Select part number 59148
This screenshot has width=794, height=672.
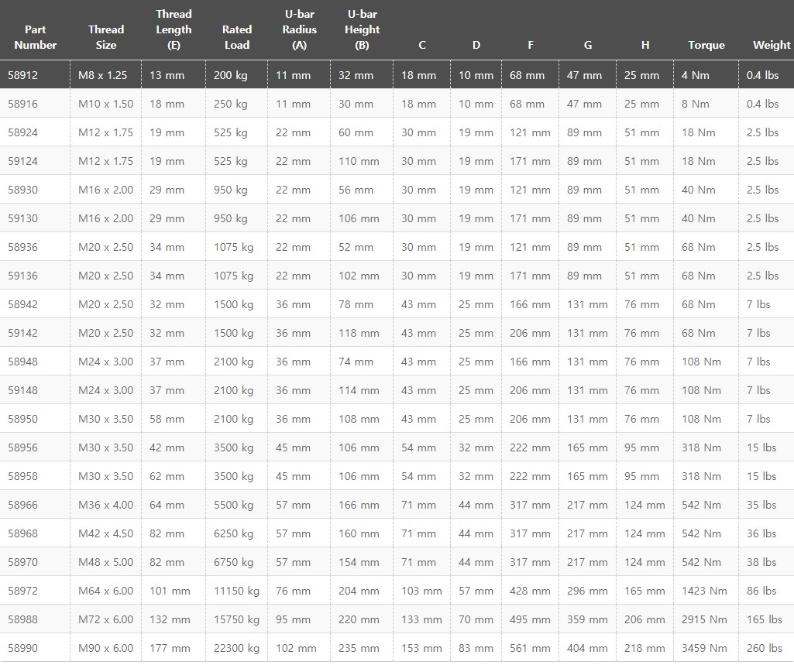(22, 390)
